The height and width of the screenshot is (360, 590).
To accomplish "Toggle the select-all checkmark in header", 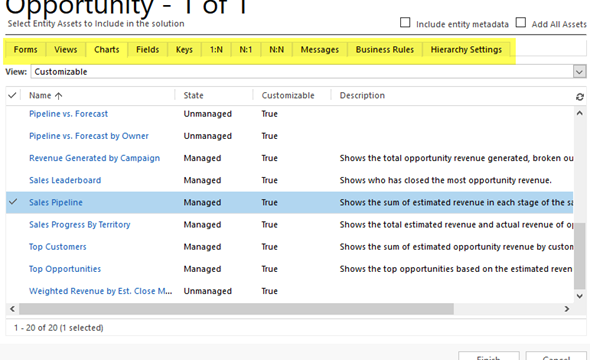I will pos(12,95).
